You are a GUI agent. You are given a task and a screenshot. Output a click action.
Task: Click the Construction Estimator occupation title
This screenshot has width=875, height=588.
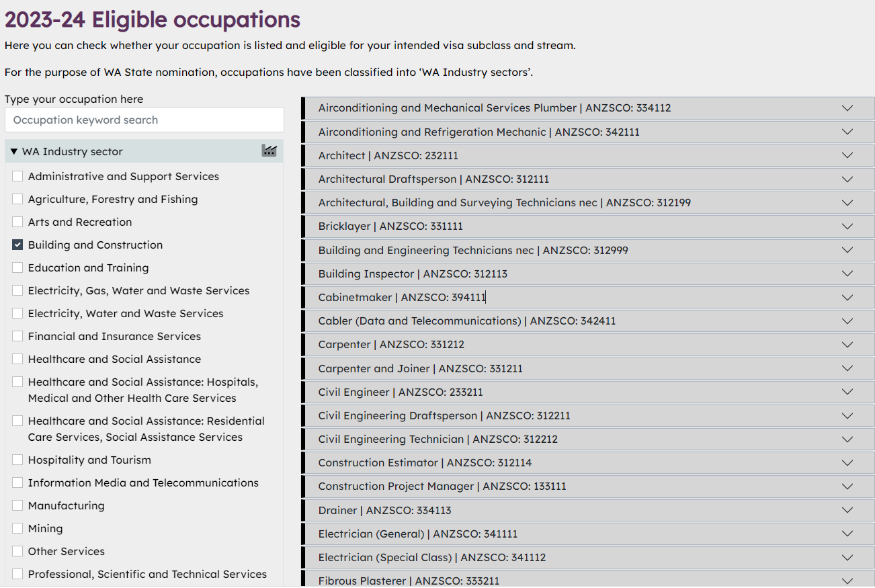click(378, 463)
